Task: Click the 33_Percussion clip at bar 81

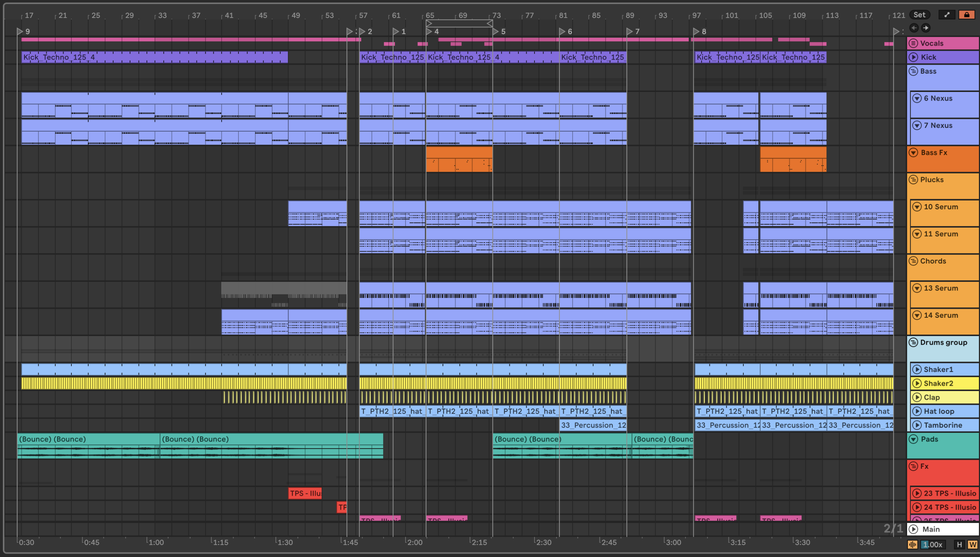Action: pyautogui.click(x=593, y=425)
